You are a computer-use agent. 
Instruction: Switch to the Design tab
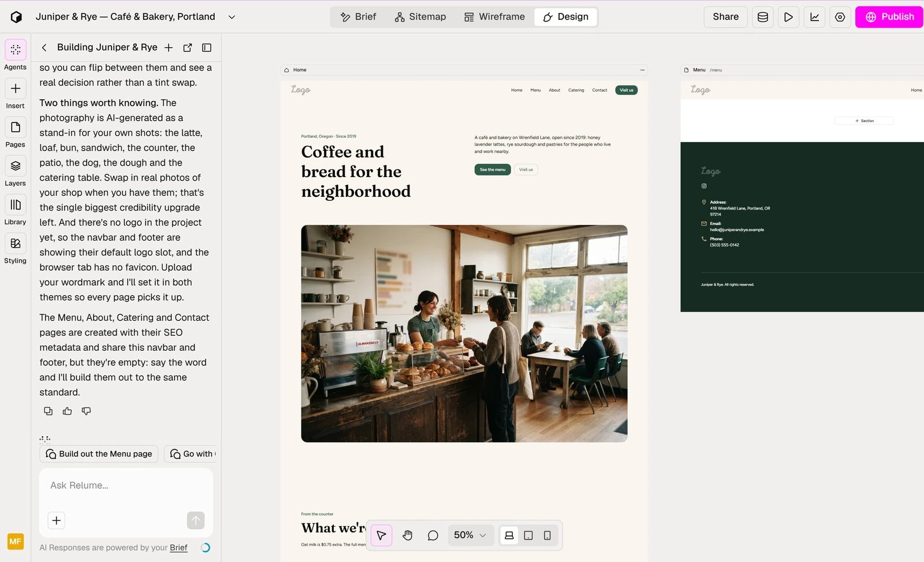click(x=566, y=17)
